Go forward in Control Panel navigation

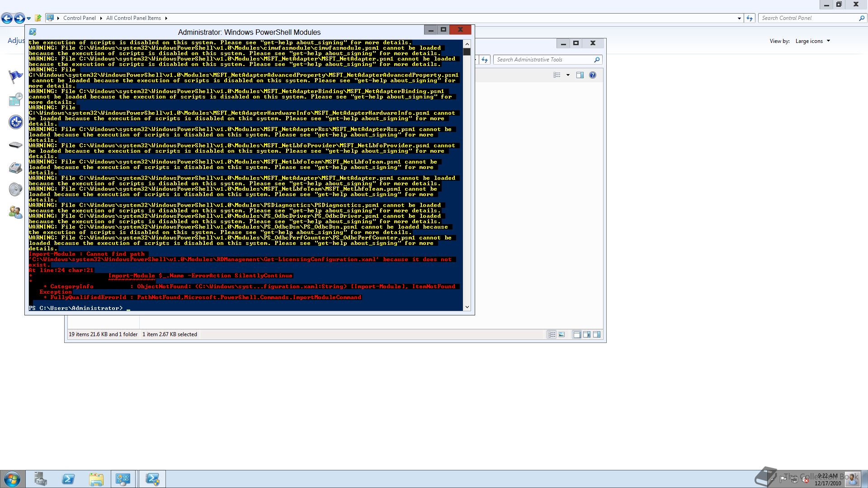pos(19,18)
